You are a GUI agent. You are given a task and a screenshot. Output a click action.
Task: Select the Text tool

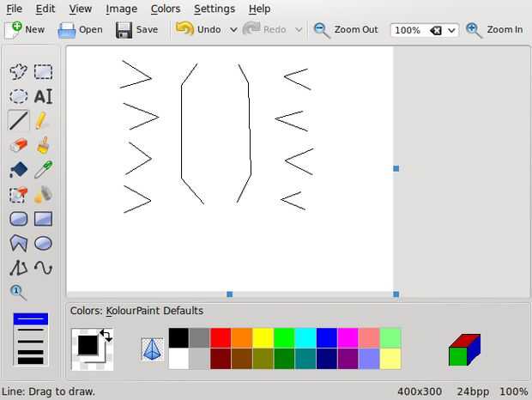click(43, 96)
